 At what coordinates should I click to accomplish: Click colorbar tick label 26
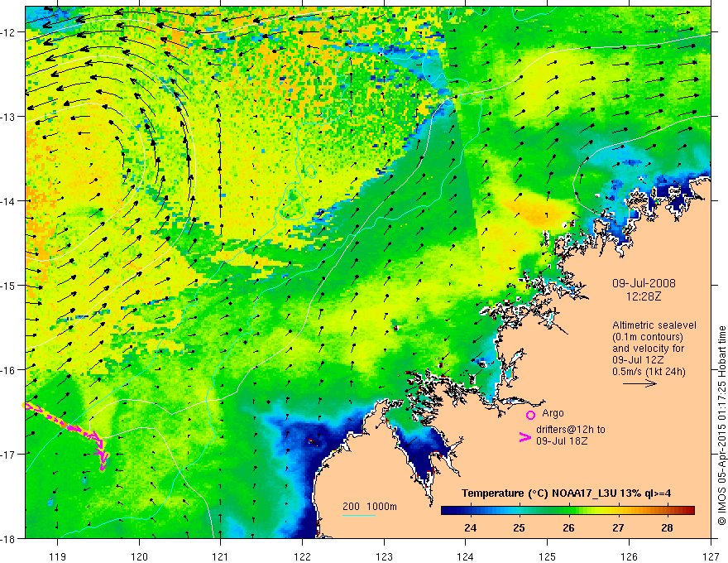pyautogui.click(x=569, y=527)
